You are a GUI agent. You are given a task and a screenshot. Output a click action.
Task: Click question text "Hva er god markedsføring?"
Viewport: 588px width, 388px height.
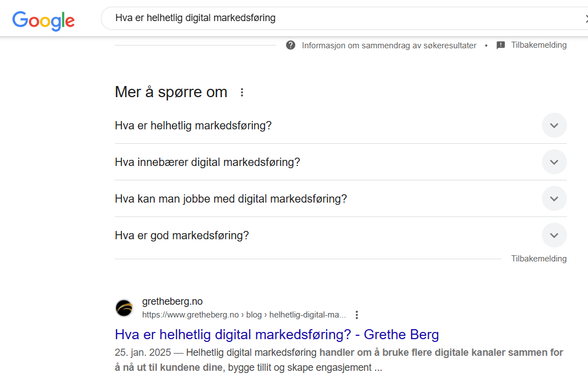[x=182, y=235]
